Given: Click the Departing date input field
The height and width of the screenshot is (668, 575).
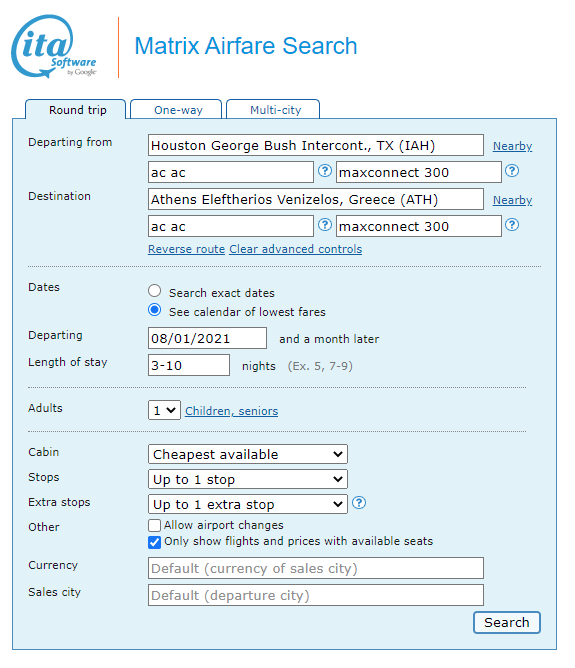Looking at the screenshot, I should pos(207,338).
